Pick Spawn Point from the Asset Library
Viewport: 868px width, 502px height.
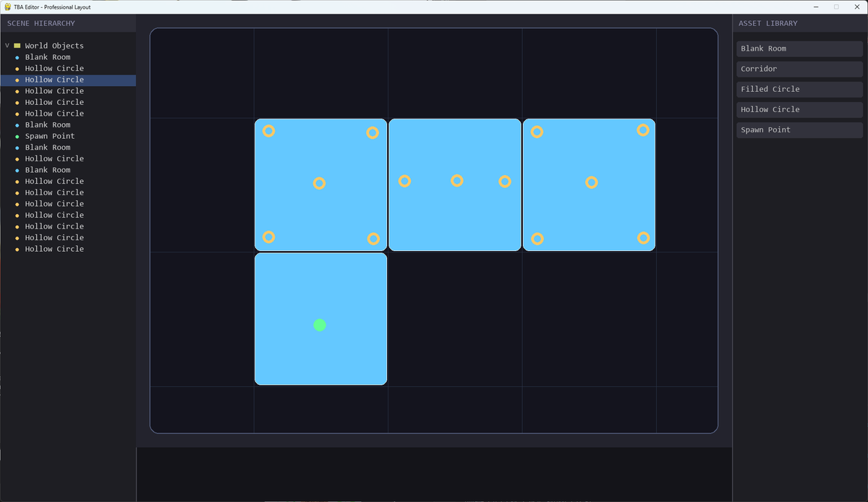click(x=799, y=129)
